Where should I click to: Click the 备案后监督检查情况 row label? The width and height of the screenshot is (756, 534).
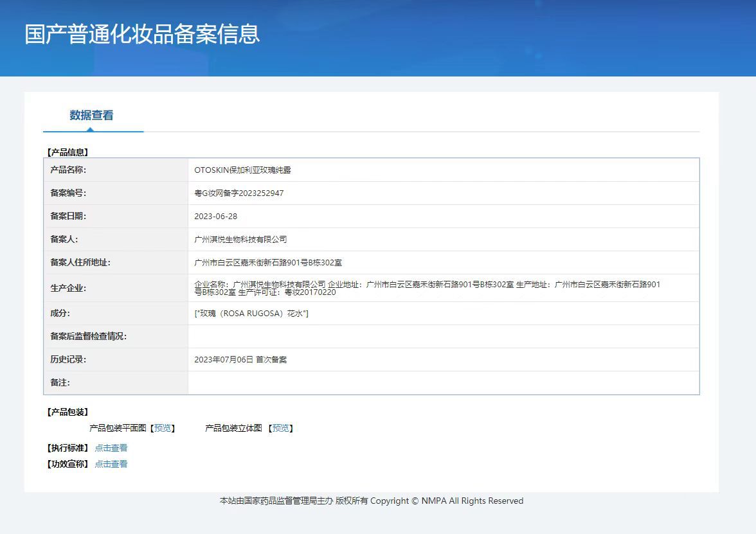88,337
